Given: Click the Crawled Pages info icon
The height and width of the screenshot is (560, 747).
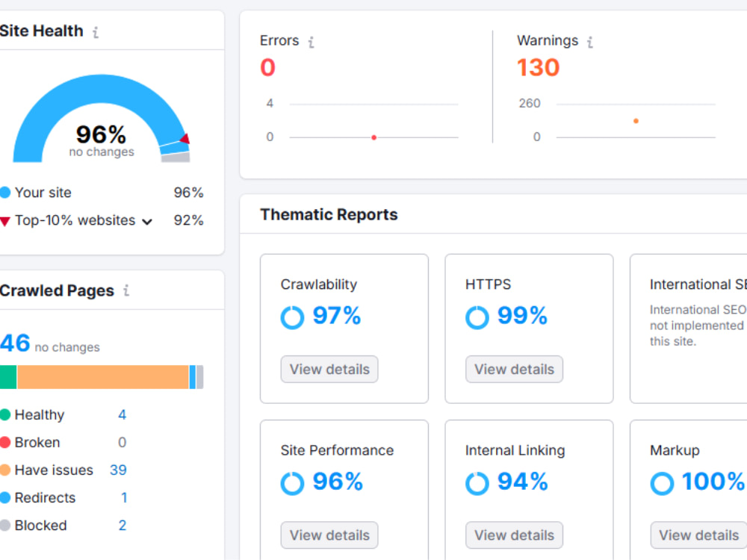Looking at the screenshot, I should click(126, 290).
